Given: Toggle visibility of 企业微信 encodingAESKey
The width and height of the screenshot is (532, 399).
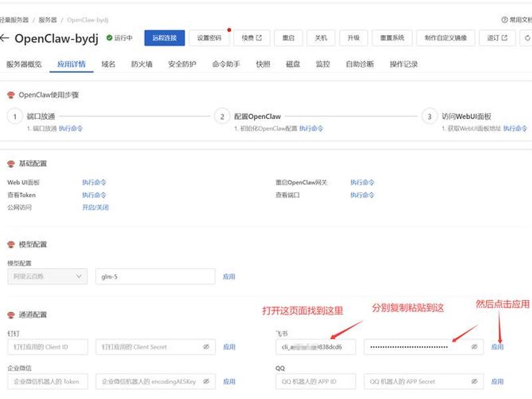Looking at the screenshot, I should click(206, 381).
